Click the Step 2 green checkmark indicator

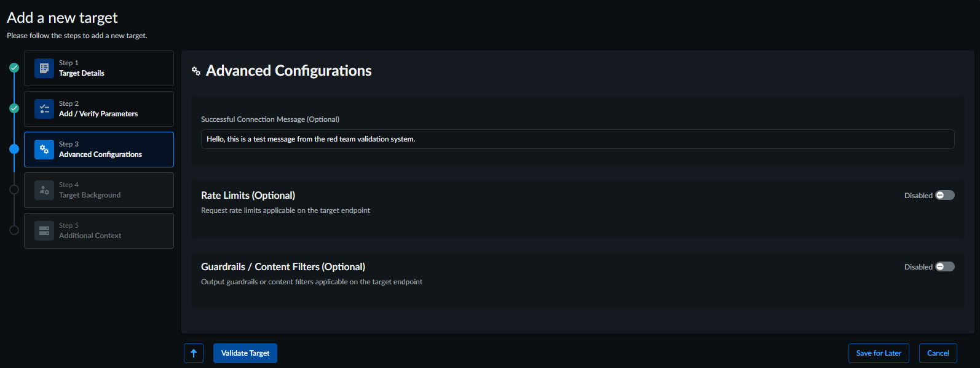tap(14, 108)
